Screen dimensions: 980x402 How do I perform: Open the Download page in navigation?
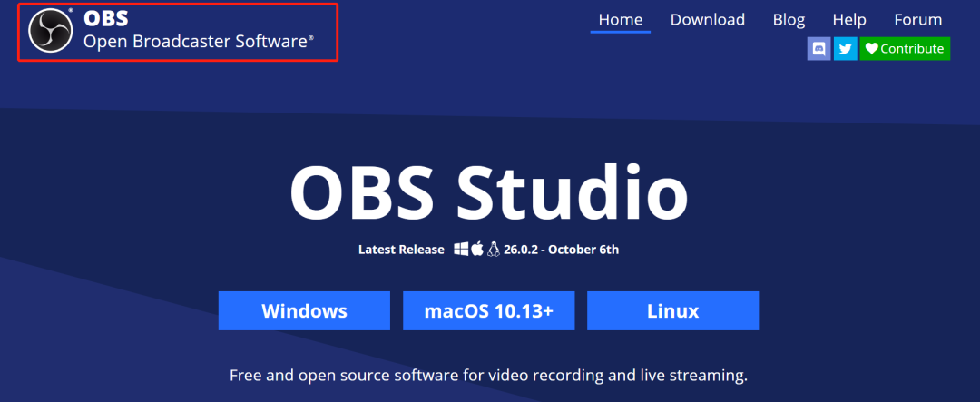708,19
